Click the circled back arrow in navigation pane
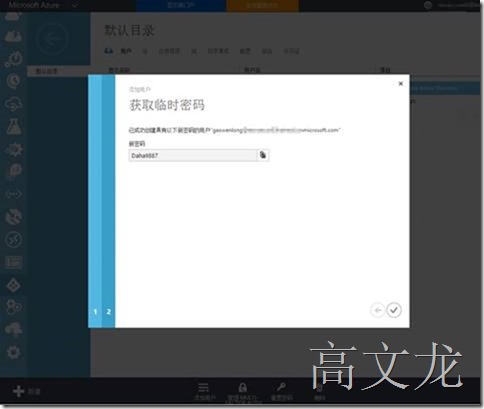This screenshot has height=409, width=484. pyautogui.click(x=53, y=39)
